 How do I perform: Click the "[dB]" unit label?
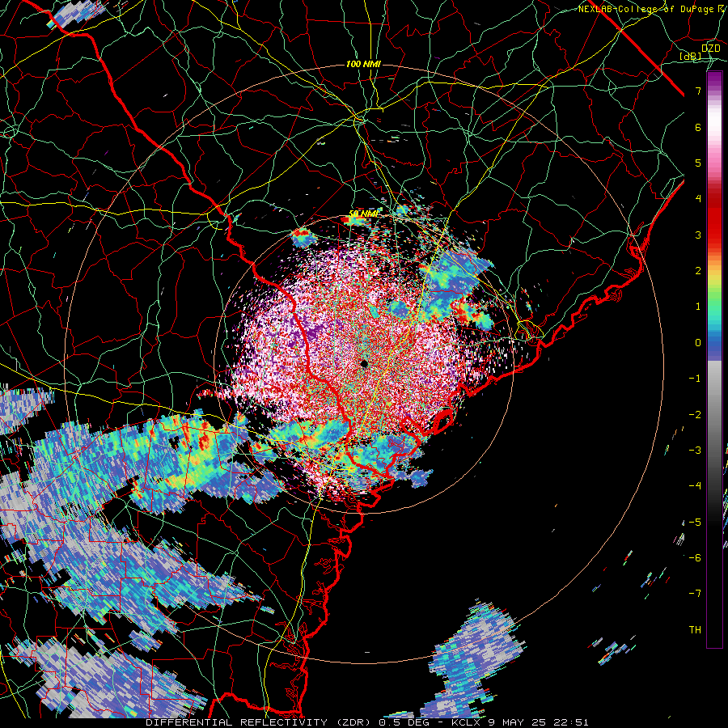click(691, 56)
